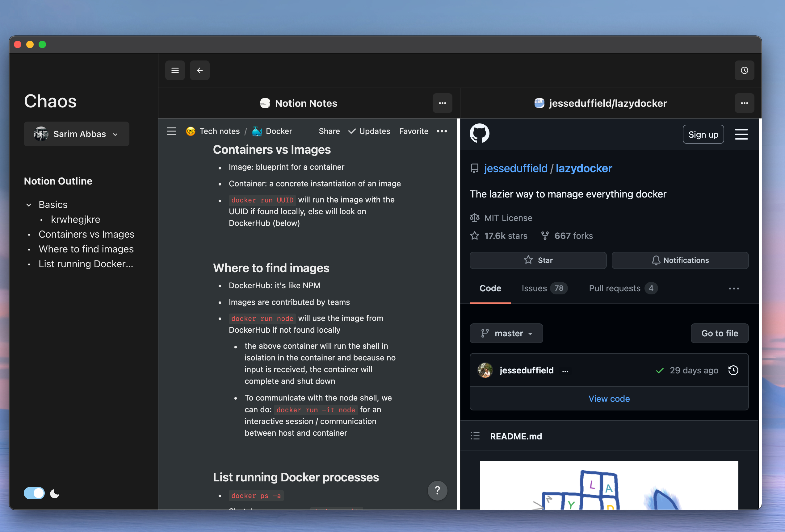The width and height of the screenshot is (785, 532).
Task: Click Favorite in the Notion top bar
Action: 414,131
